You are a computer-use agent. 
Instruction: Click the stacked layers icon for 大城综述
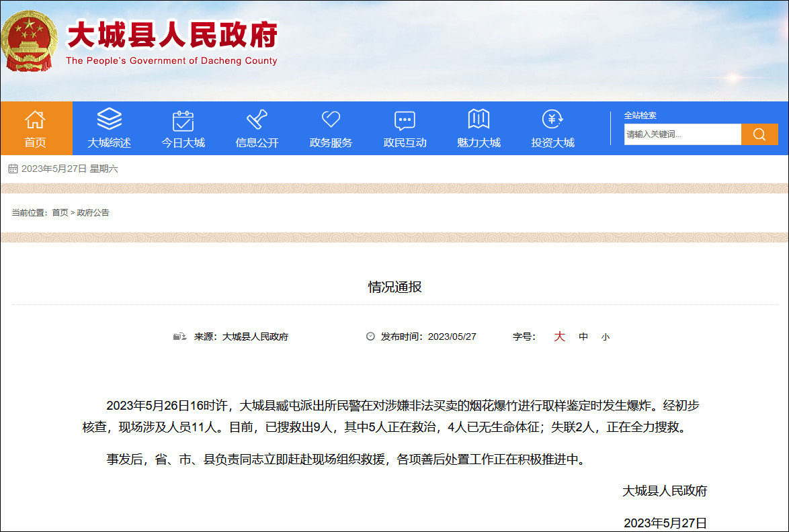(x=109, y=120)
